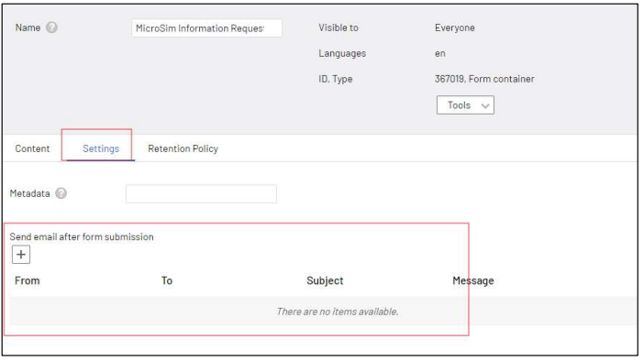Click the 'Languages' label
644x361 pixels.
tap(342, 53)
